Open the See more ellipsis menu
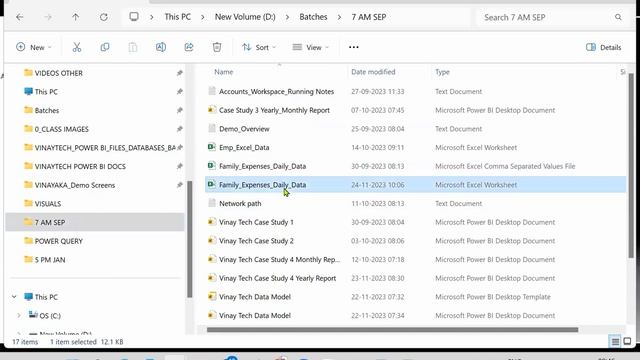The width and height of the screenshot is (640, 360). click(353, 47)
